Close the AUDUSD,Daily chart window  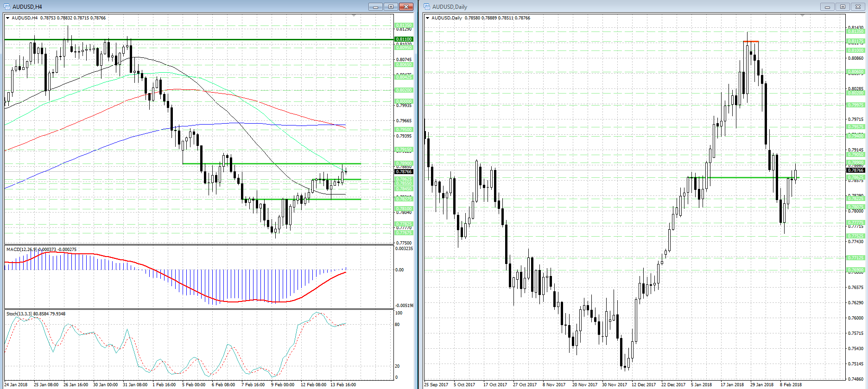click(x=858, y=6)
